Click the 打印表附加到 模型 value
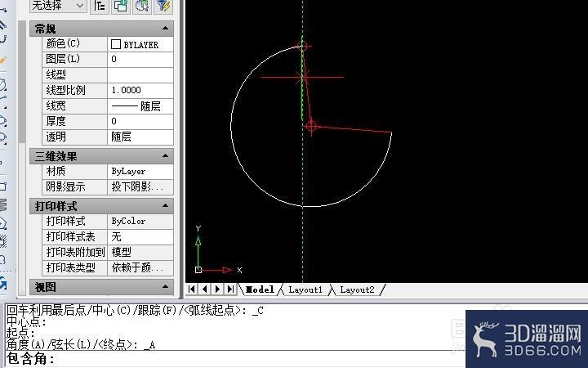The width and height of the screenshot is (588, 368). [x=140, y=253]
